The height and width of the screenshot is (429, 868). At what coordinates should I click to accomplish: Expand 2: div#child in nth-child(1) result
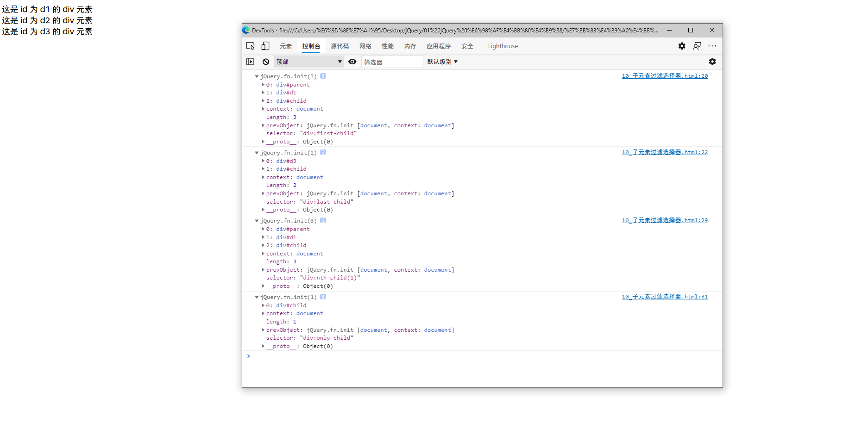click(x=263, y=245)
